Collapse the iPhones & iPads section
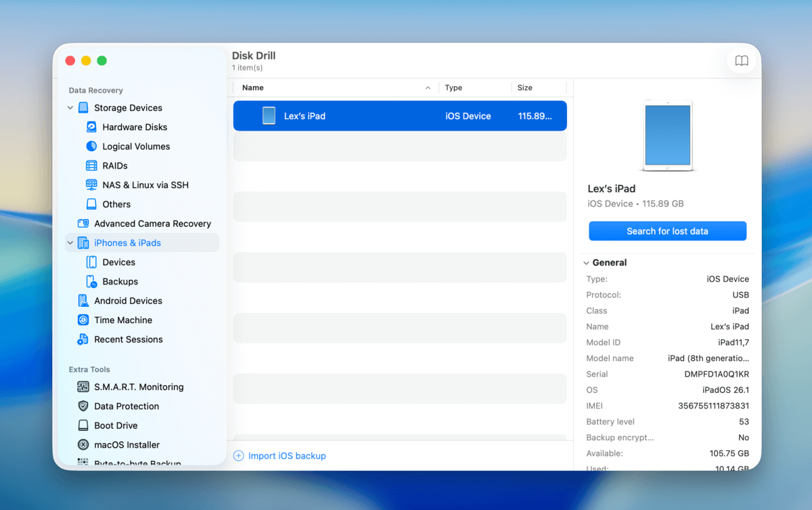The height and width of the screenshot is (510, 812). [x=70, y=242]
